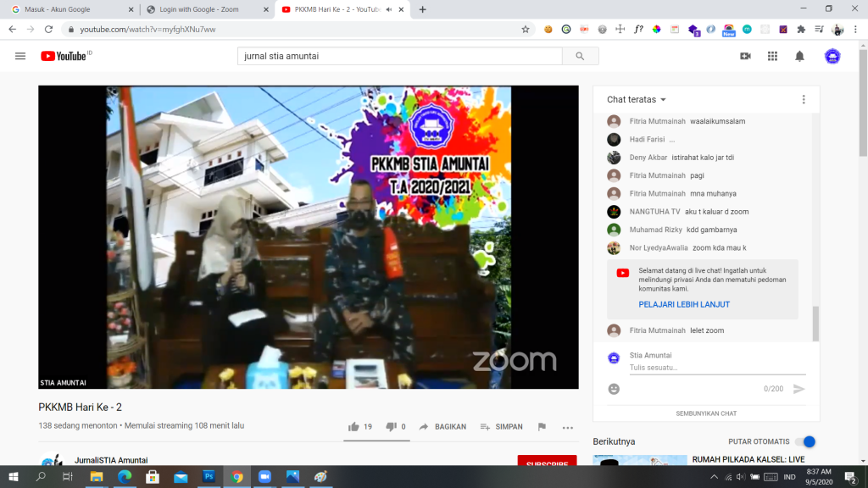Click the taskbar volume icon
Viewport: 868px width, 488px height.
pyautogui.click(x=741, y=477)
